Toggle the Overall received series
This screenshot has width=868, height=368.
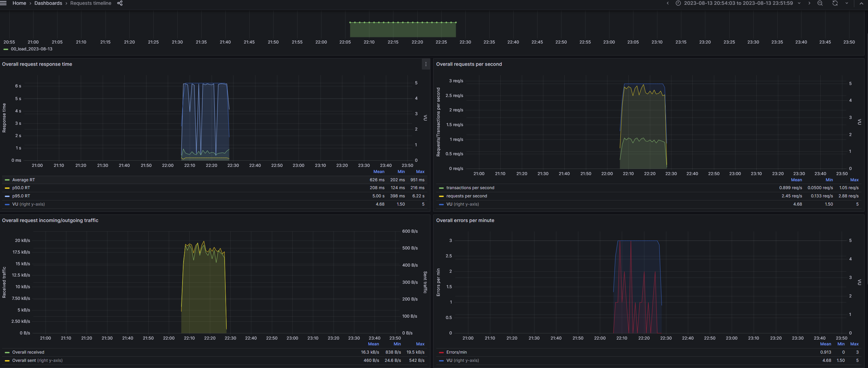(28, 352)
